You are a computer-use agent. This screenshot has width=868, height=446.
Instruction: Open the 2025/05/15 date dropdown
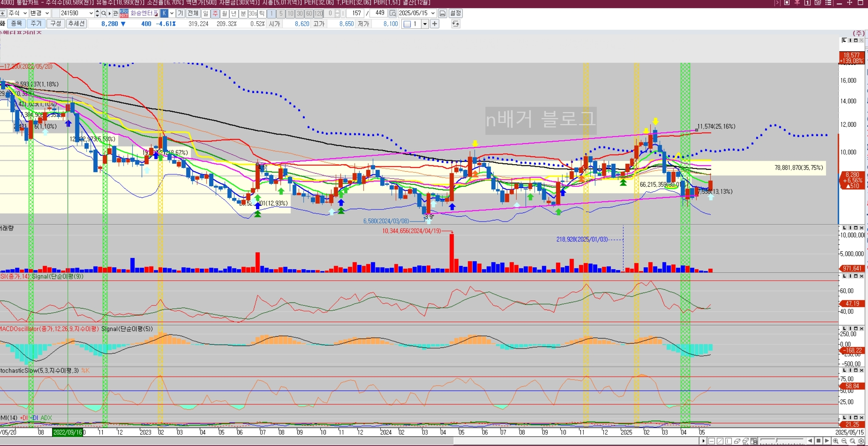pyautogui.click(x=433, y=13)
